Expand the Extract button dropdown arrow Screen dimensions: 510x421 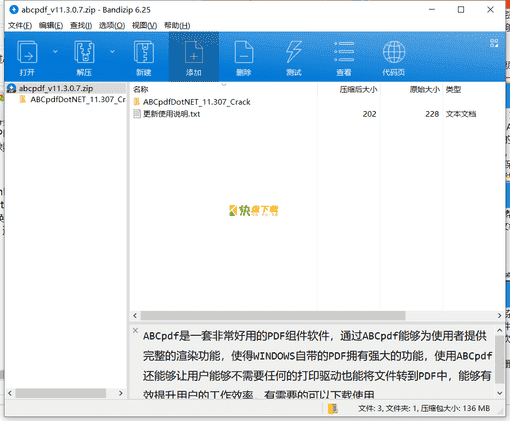[x=112, y=52]
